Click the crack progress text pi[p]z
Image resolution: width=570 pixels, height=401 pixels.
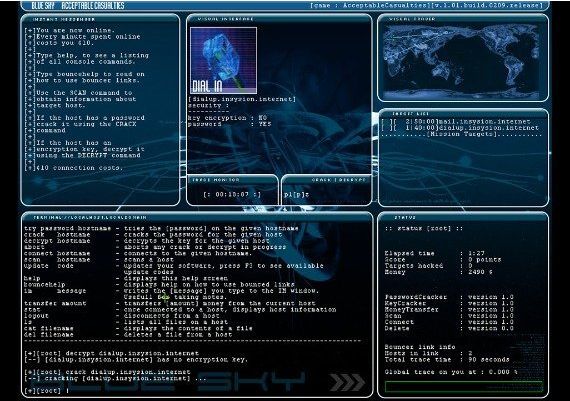[x=296, y=195]
